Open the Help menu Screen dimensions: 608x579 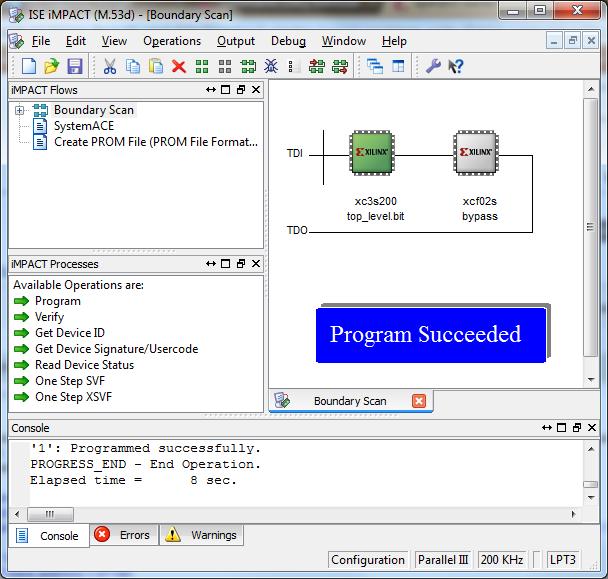tap(394, 41)
